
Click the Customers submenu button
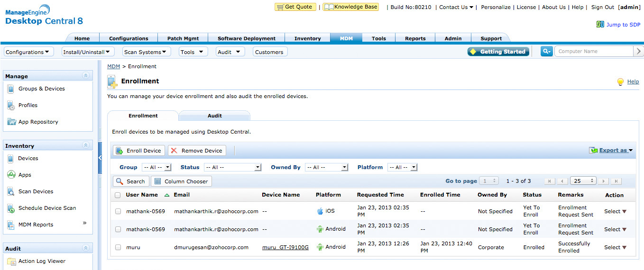point(269,52)
